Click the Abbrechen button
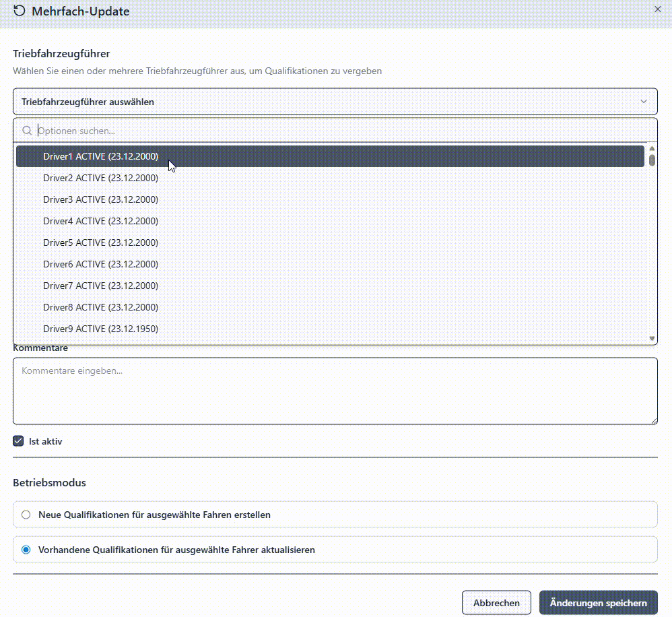672x617 pixels. pyautogui.click(x=496, y=602)
